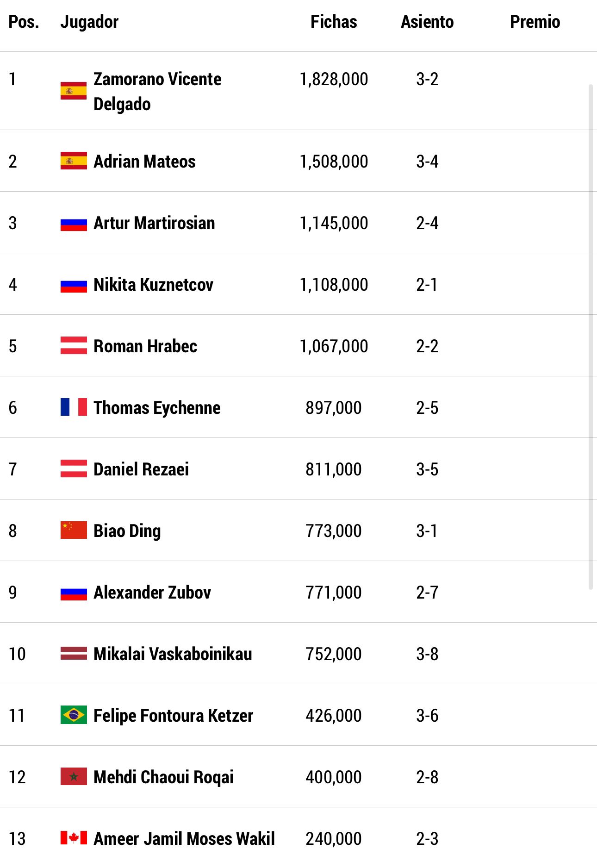Click the Russian flag beside Artur Martirosian
This screenshot has height=868, width=597.
[x=74, y=225]
